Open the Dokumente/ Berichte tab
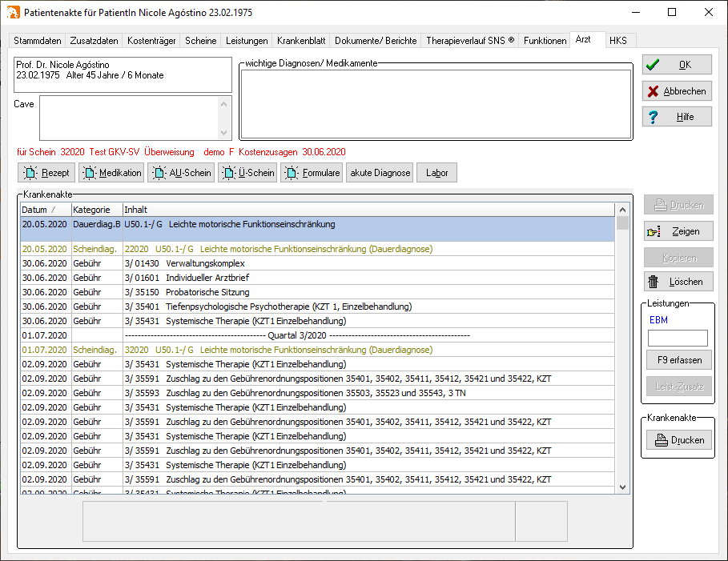The height and width of the screenshot is (561, 728). (x=376, y=41)
